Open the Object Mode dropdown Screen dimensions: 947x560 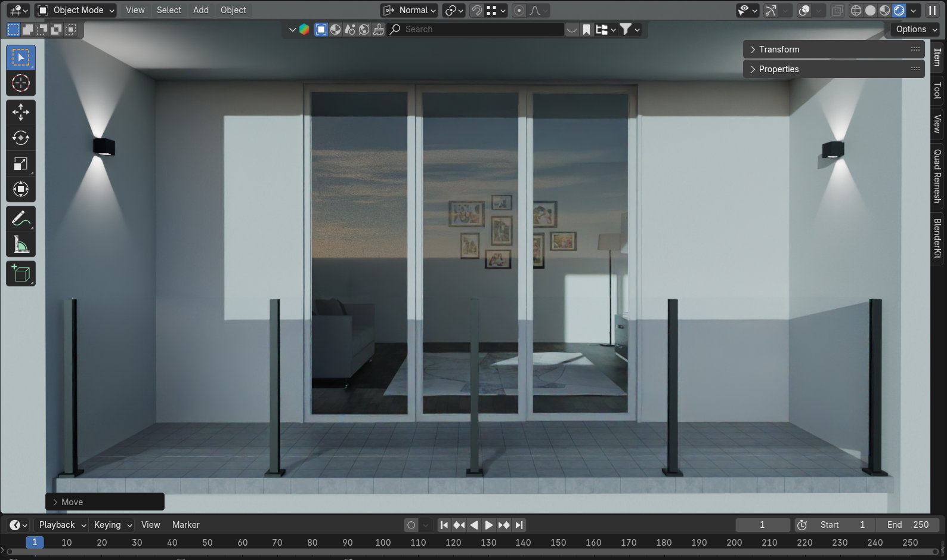[x=76, y=10]
